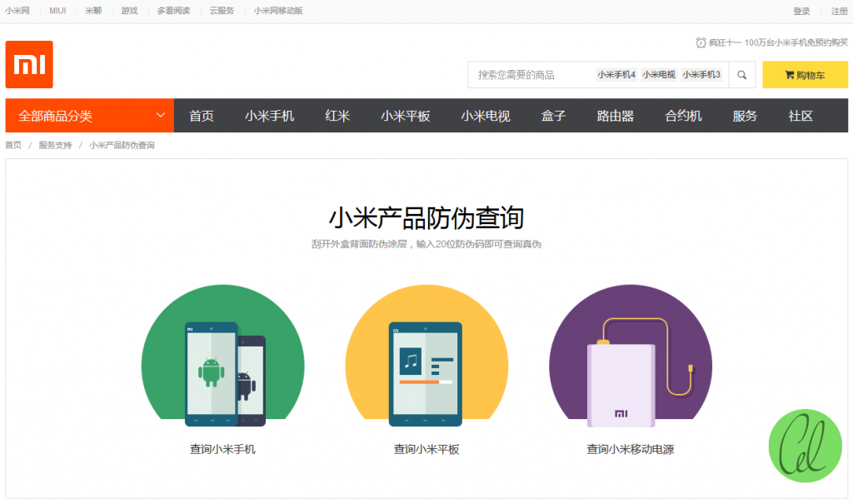
Task: Click the magnifier search button
Action: tap(741, 75)
